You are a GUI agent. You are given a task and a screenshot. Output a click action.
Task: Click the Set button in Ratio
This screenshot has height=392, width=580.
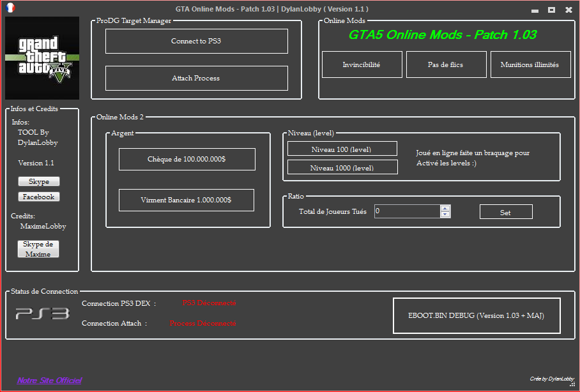506,212
